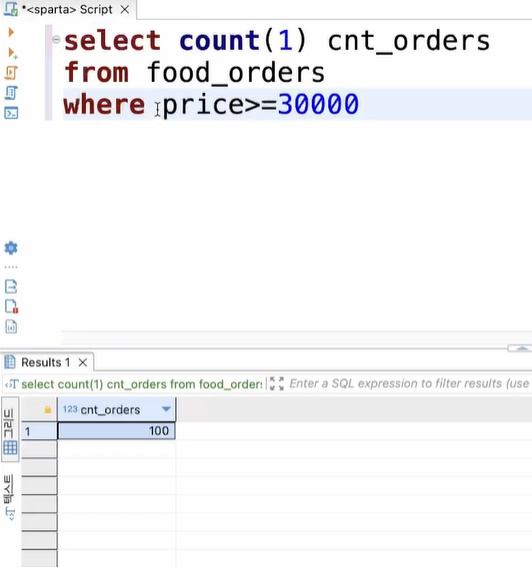Image resolution: width=532 pixels, height=567 pixels.
Task: Open the cnt_orders column sort dropdown
Action: 166,409
